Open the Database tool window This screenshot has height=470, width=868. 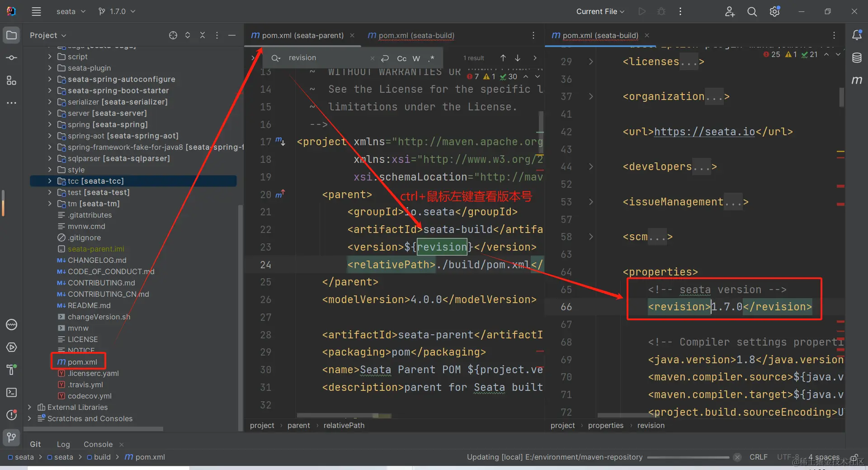point(857,58)
